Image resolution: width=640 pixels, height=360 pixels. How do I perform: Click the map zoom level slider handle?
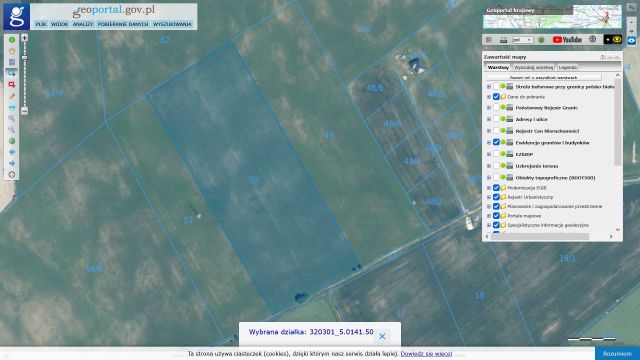pyautogui.click(x=24, y=58)
